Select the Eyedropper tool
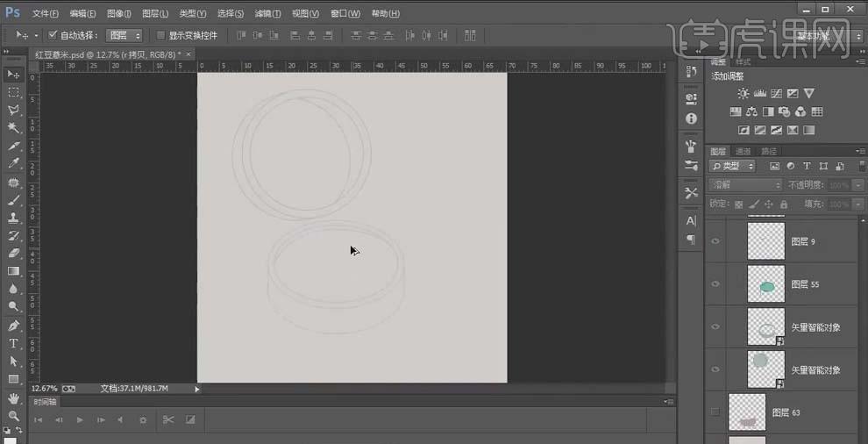 click(x=14, y=163)
